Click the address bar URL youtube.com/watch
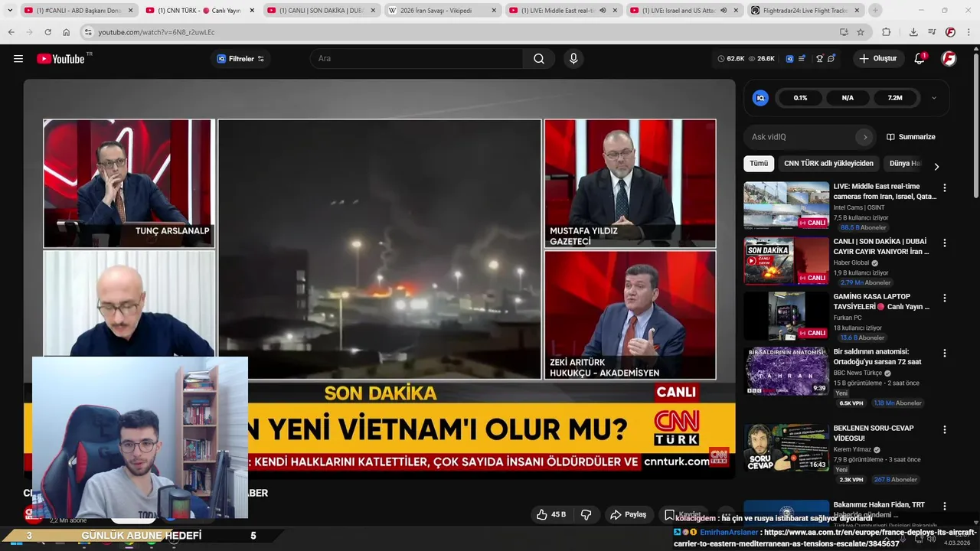Screen dimensions: 980x551 (x=156, y=32)
